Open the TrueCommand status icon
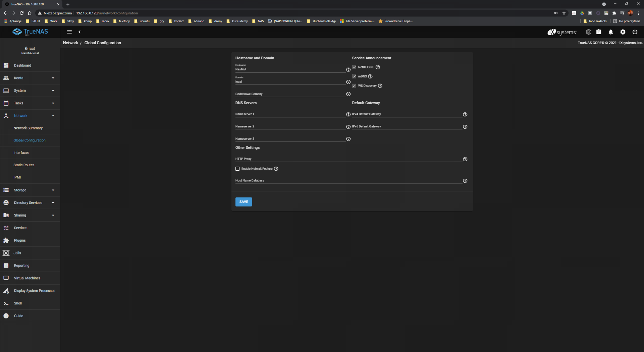The width and height of the screenshot is (644, 352). (x=588, y=32)
